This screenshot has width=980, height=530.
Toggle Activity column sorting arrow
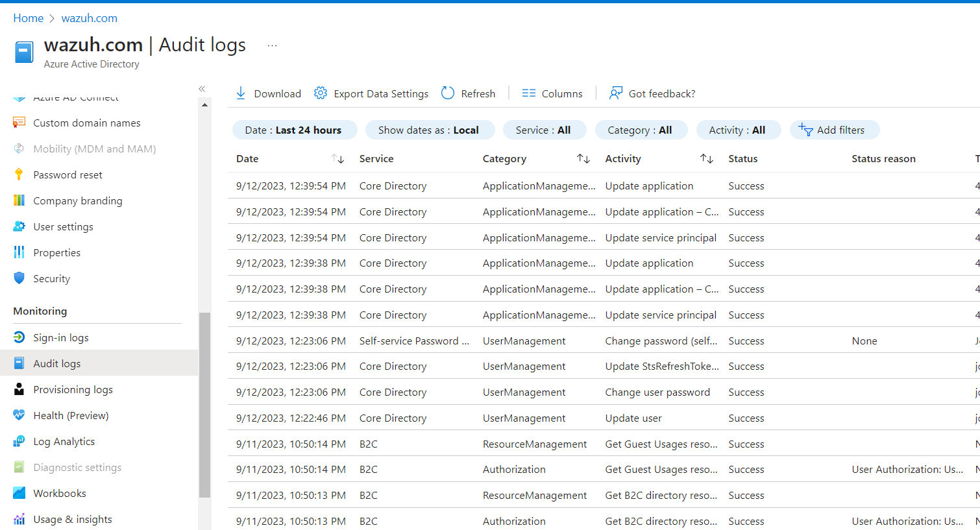tap(707, 158)
